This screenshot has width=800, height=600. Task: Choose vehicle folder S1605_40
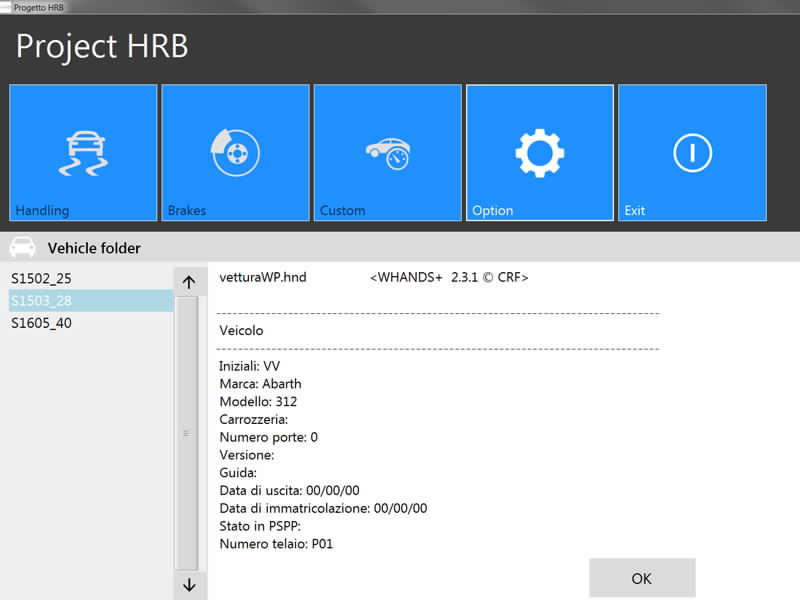click(41, 323)
